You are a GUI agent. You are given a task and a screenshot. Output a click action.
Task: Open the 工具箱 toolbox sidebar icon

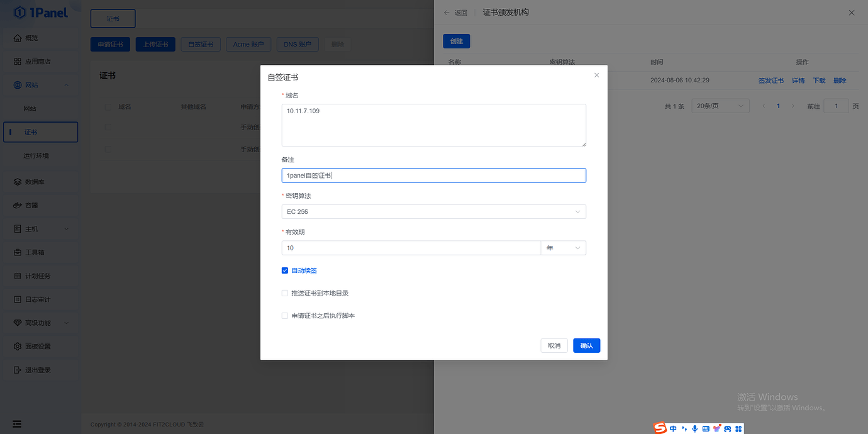(x=19, y=252)
